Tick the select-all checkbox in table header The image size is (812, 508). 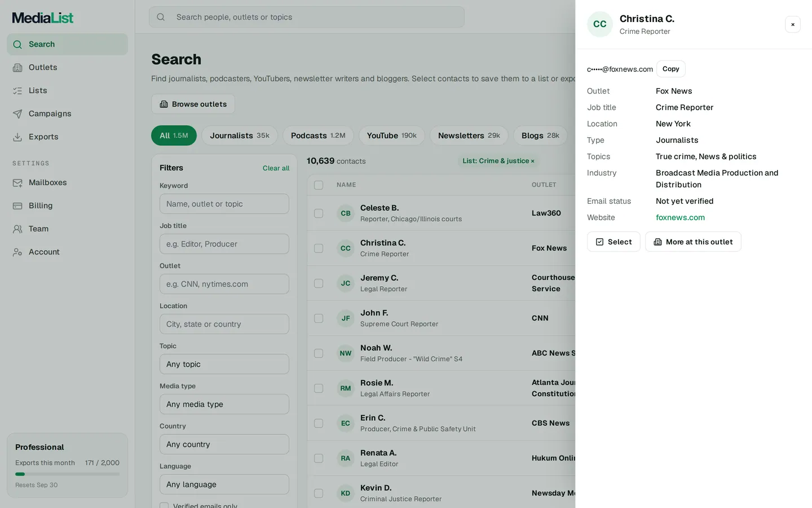click(x=319, y=185)
